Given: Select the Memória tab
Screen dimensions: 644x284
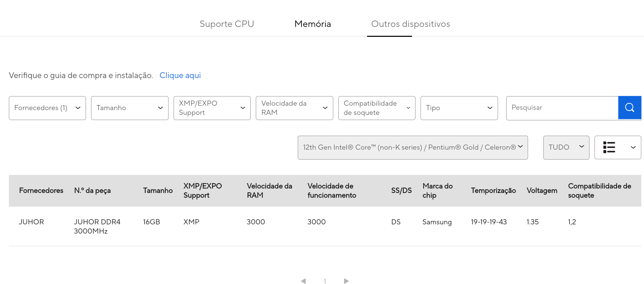Looking at the screenshot, I should pos(313,24).
